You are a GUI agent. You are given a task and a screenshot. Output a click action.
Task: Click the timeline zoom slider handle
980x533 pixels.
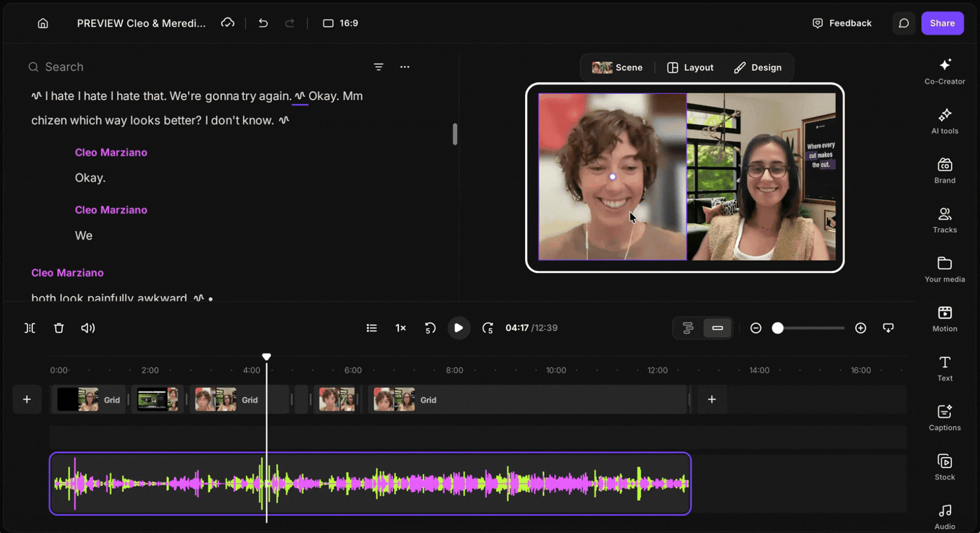(778, 328)
